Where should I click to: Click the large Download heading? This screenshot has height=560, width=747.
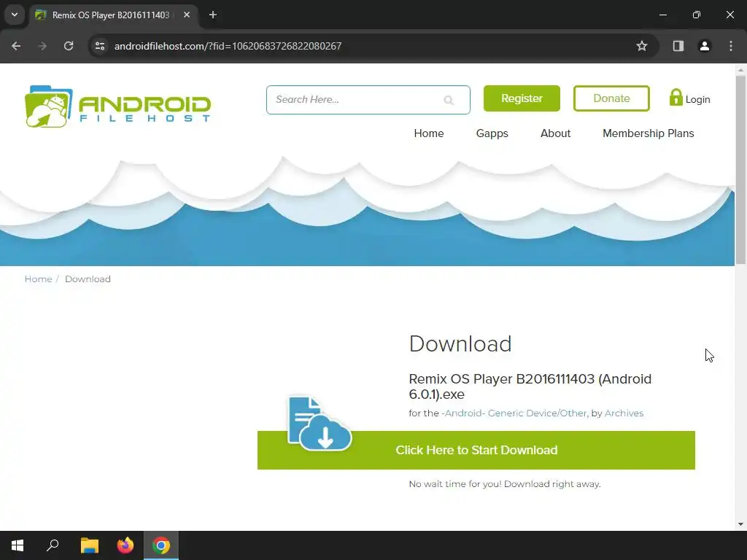(460, 344)
